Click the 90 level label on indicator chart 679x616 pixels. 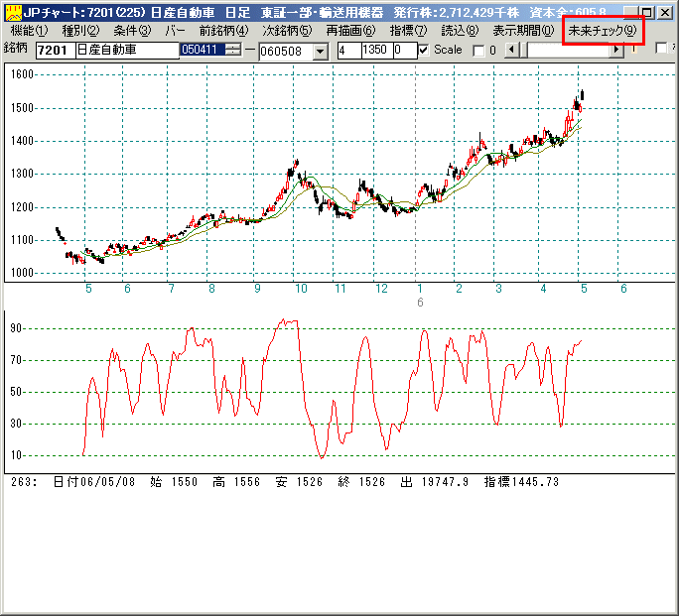click(16, 328)
